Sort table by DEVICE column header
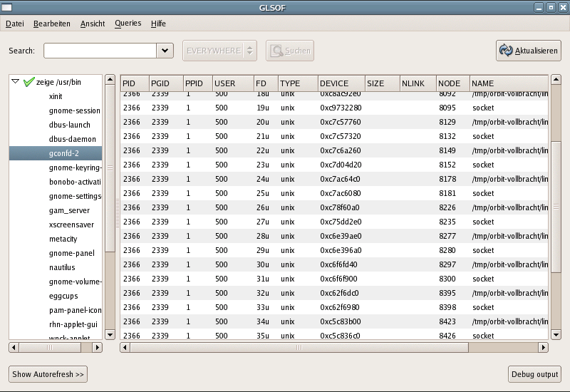Image resolution: width=570 pixels, height=392 pixels. point(341,83)
